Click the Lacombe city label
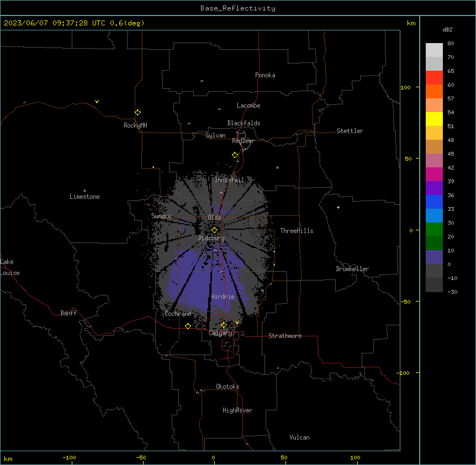 (x=248, y=105)
